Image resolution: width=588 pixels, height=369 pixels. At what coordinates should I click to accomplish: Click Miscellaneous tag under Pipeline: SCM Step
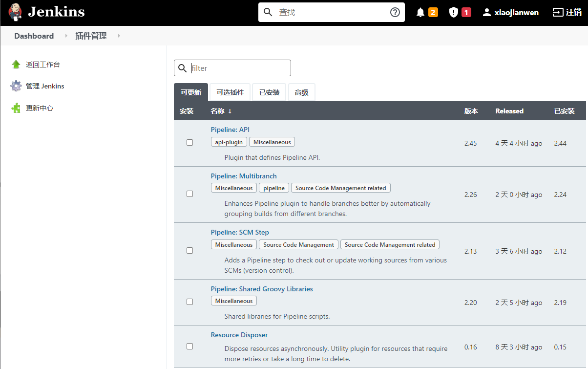tap(234, 245)
